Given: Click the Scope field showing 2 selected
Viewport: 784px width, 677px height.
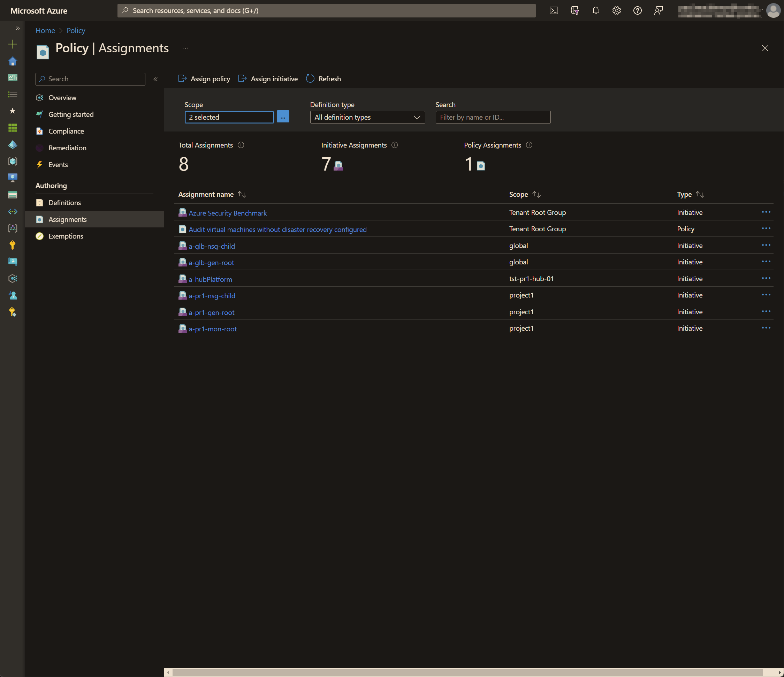Looking at the screenshot, I should pyautogui.click(x=229, y=118).
